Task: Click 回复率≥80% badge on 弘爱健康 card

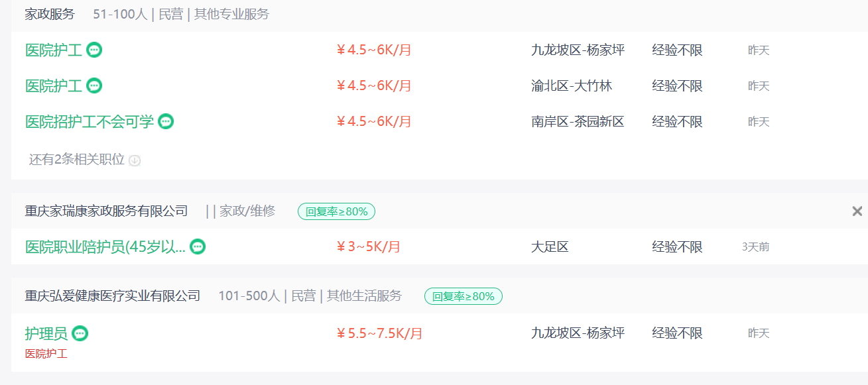Action: (x=464, y=296)
